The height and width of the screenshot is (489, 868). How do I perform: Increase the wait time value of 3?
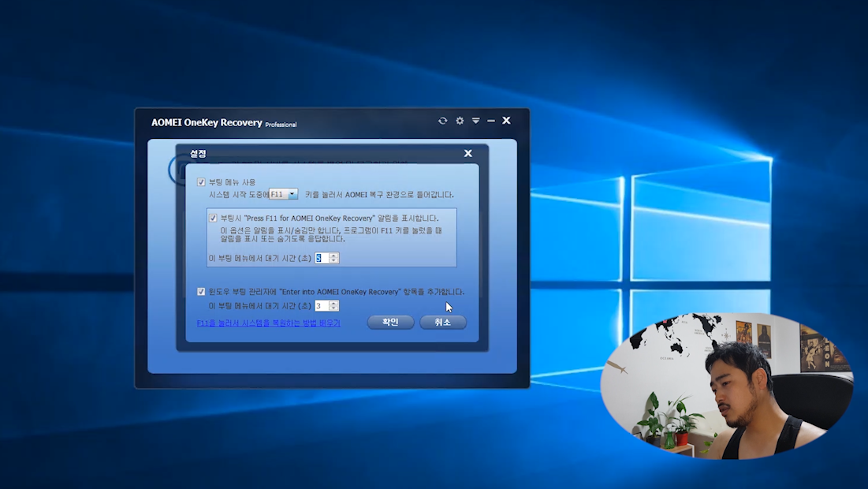click(x=333, y=303)
